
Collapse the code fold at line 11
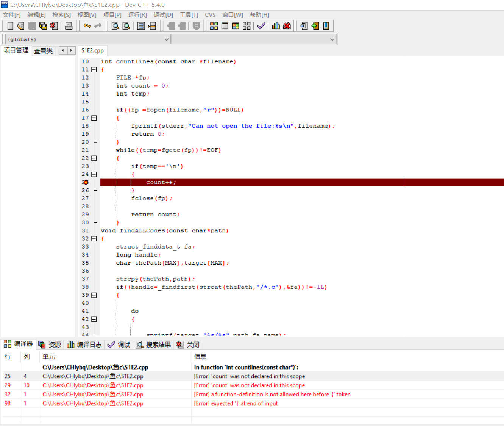click(94, 70)
